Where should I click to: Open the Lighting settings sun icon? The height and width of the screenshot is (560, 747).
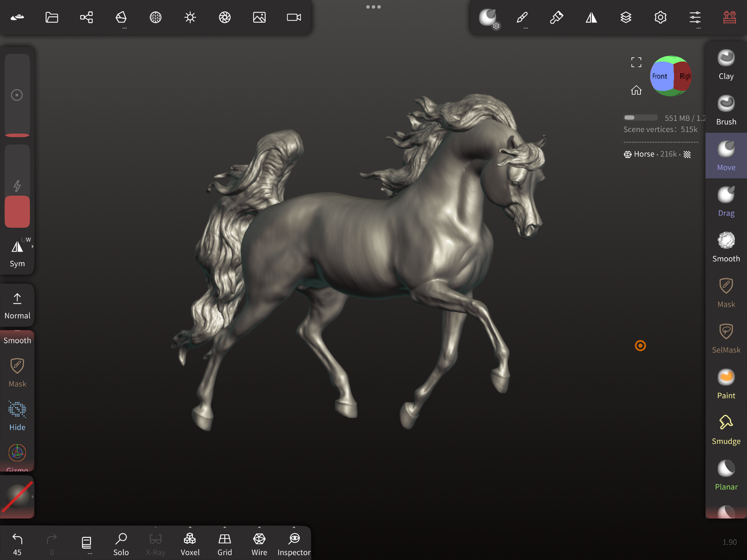(x=190, y=18)
